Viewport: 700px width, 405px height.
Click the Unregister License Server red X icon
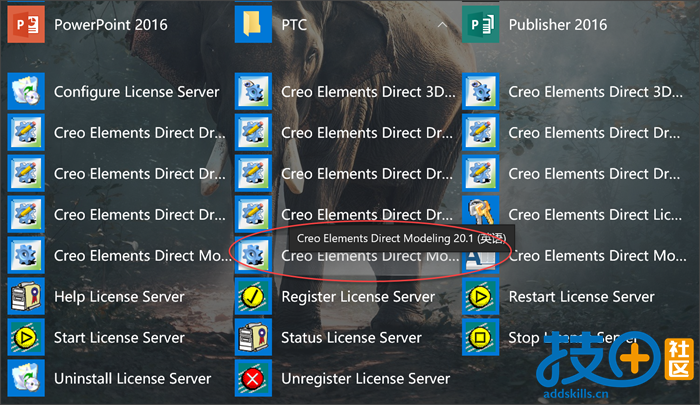click(253, 379)
